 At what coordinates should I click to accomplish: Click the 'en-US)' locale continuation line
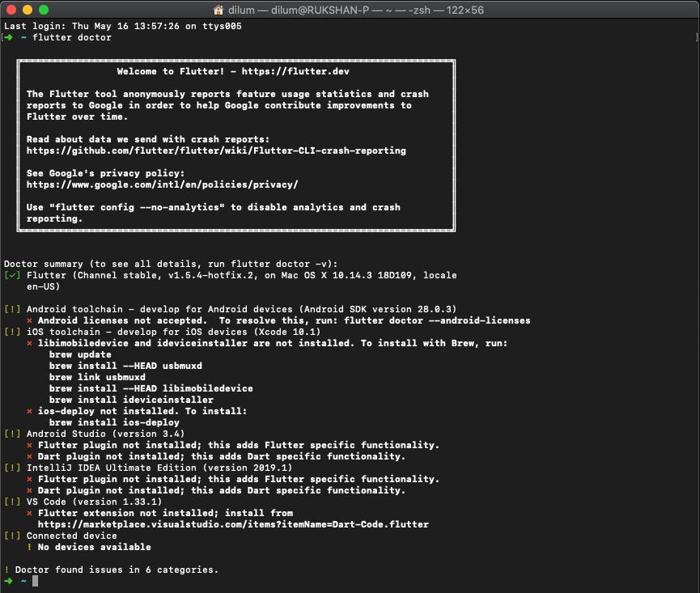tap(44, 286)
